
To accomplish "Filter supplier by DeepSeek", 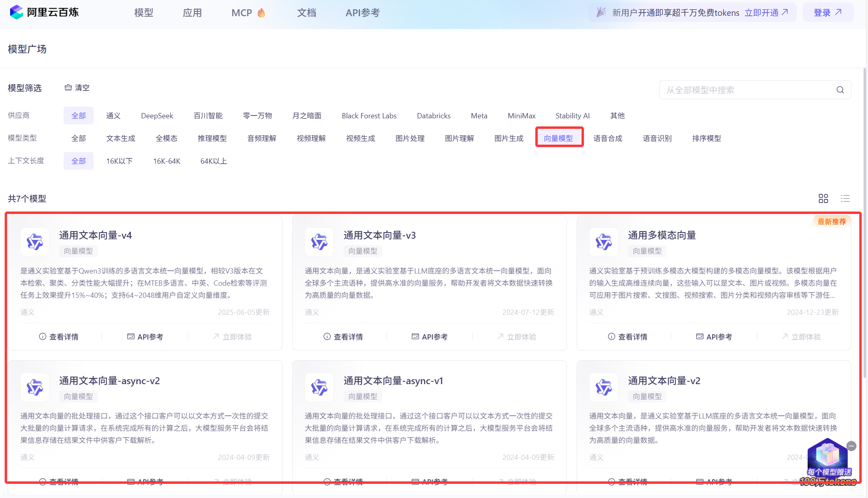I will [157, 115].
